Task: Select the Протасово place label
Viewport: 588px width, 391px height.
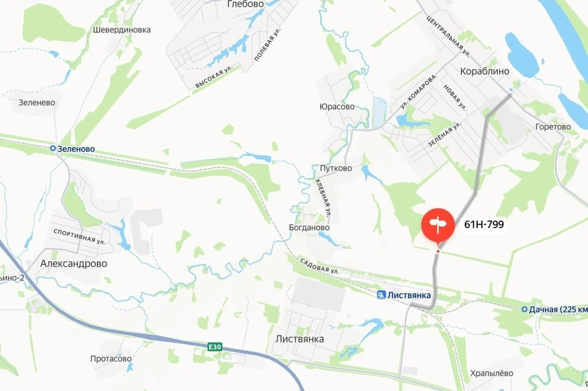Action: [111, 359]
